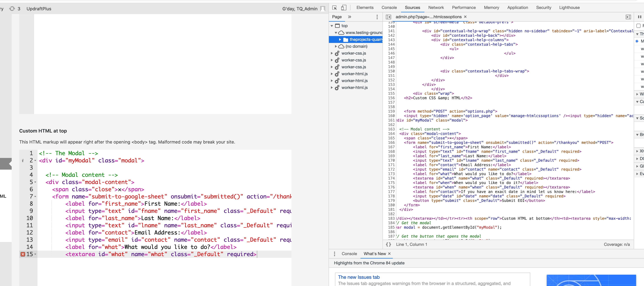
Task: Check the checkbox in the debugger sidebar
Action: [x=639, y=26]
